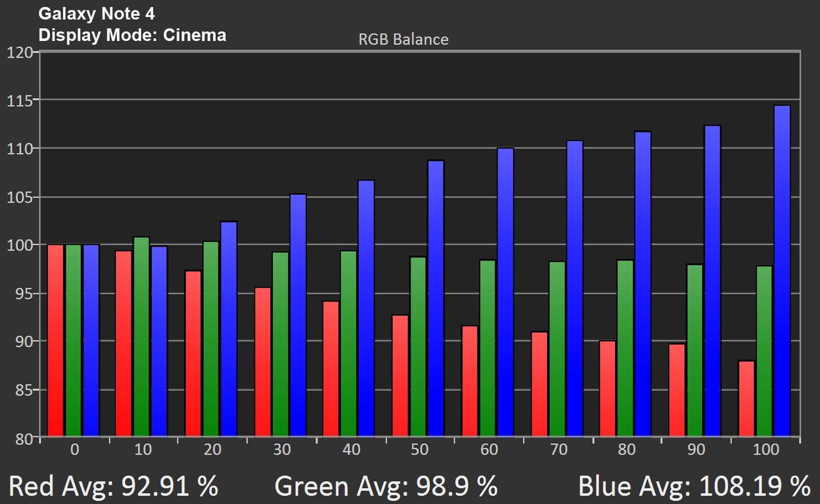The image size is (820, 504).
Task: Select the blue bar at 80
Action: click(x=643, y=284)
